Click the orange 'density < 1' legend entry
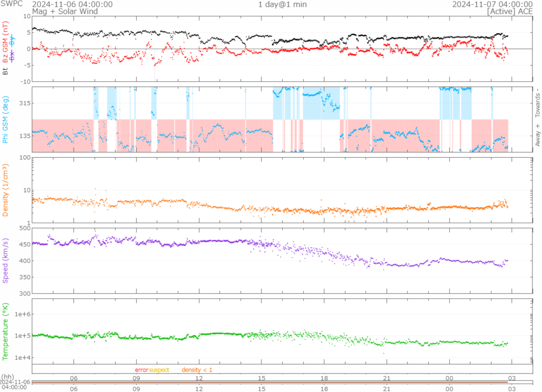Viewport: 542px width, 392px height. pos(197,370)
